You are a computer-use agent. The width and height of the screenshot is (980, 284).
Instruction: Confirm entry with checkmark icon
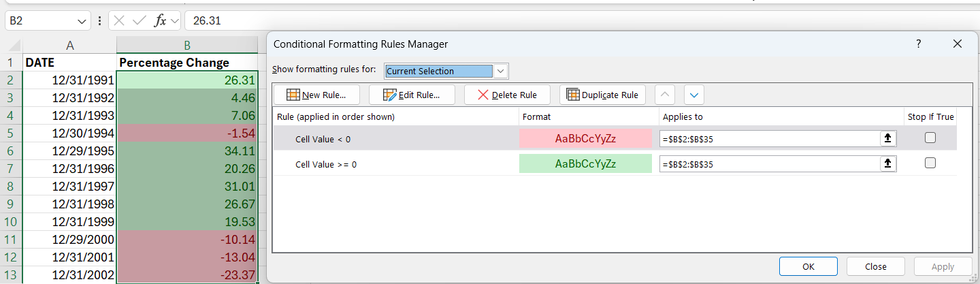coord(140,21)
